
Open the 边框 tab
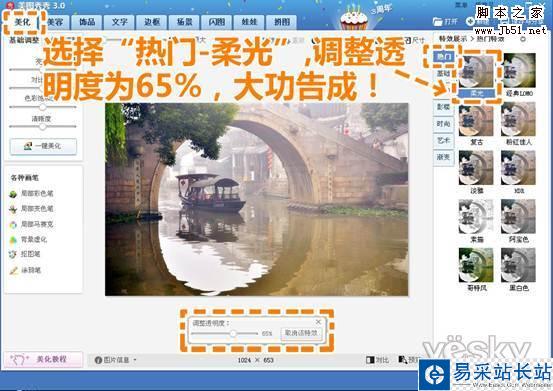tap(152, 22)
